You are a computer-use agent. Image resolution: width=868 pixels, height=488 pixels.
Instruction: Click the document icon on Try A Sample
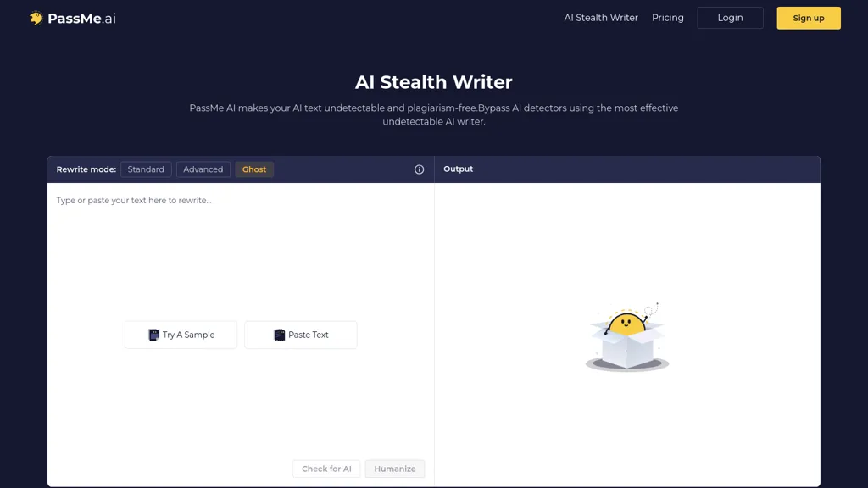tap(153, 335)
